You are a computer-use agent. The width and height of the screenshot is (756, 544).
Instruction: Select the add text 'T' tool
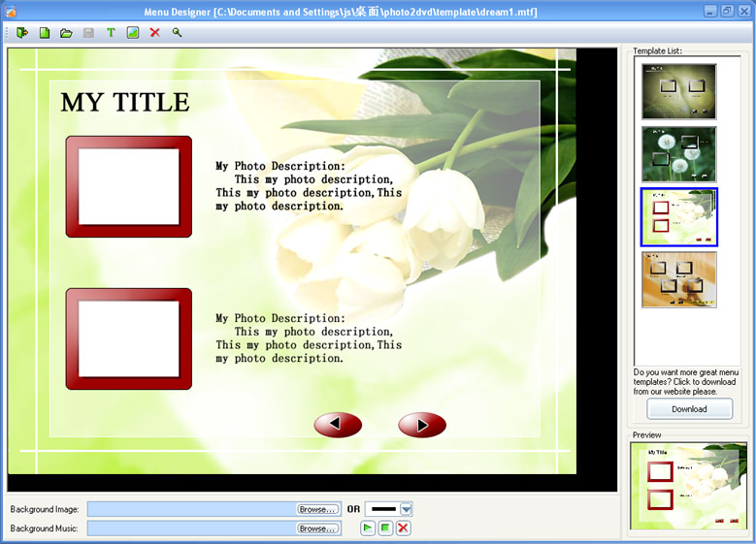tap(111, 32)
